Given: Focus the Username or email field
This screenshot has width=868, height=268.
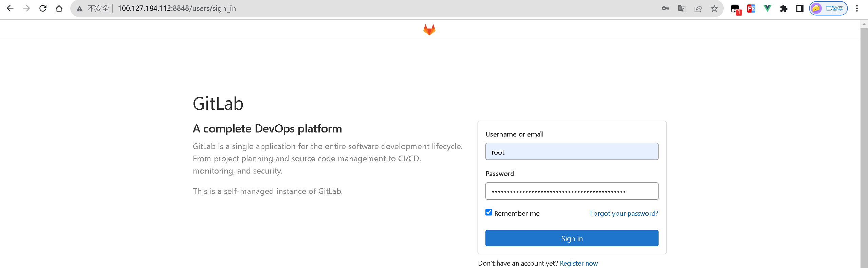Looking at the screenshot, I should point(572,151).
